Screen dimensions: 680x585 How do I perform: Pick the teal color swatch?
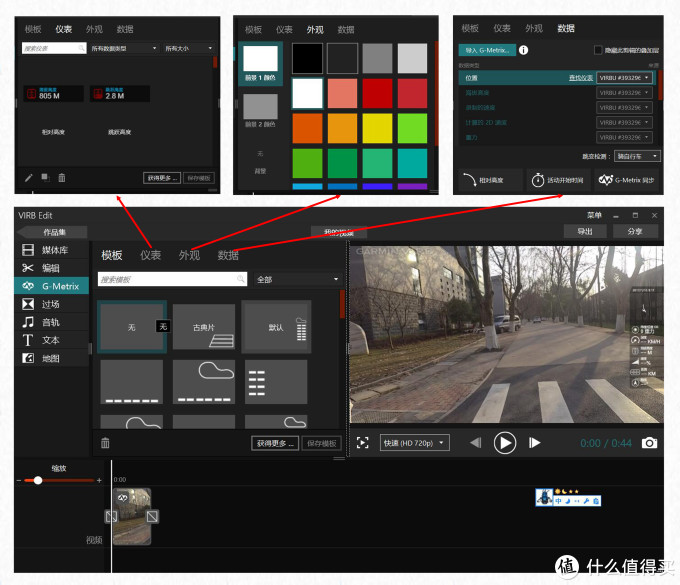pos(412,163)
